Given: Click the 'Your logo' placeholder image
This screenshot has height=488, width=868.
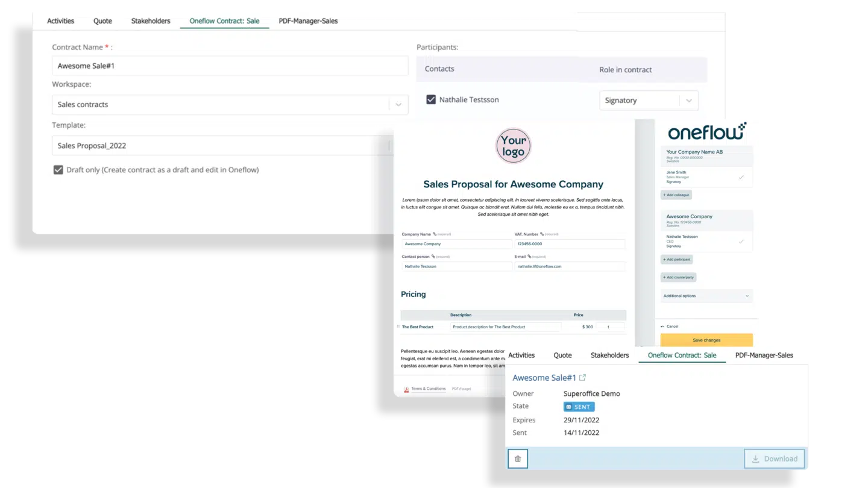Looking at the screenshot, I should coord(513,146).
